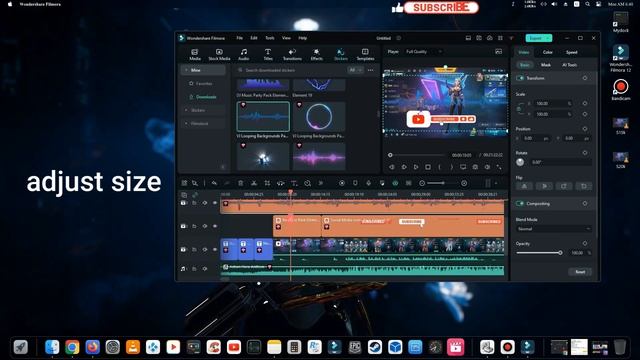
Task: Toggle the Compositing switch
Action: [520, 203]
